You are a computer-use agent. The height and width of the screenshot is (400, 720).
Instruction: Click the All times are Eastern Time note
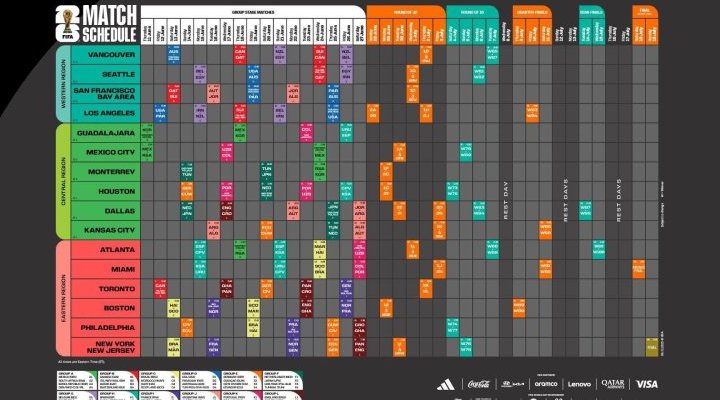click(79, 362)
